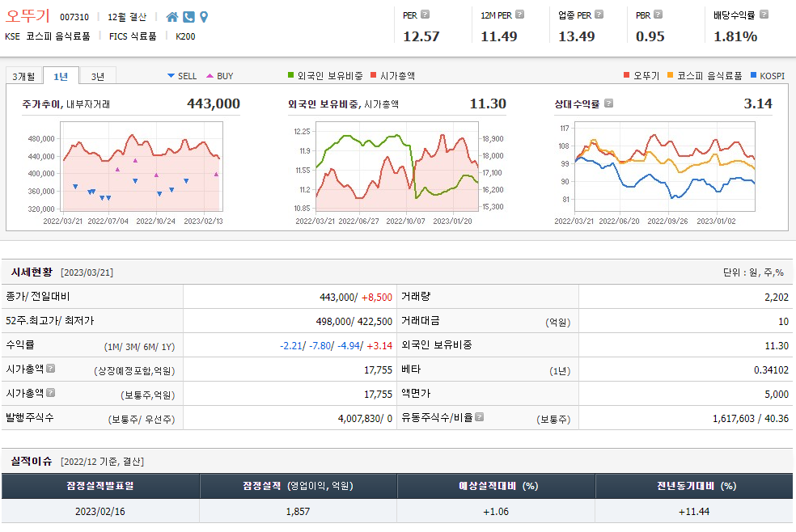This screenshot has height=532, width=796.
Task: Click the 시세현황 section heading
Action: tap(32, 272)
